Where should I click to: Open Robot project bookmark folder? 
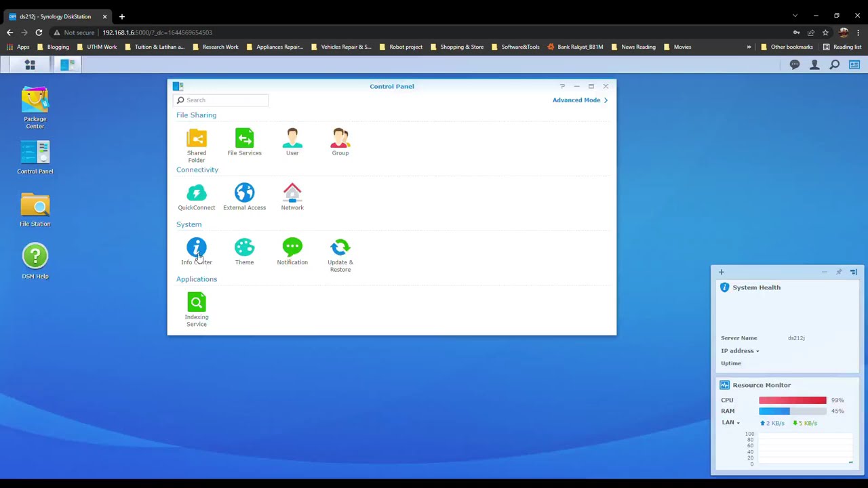[401, 47]
